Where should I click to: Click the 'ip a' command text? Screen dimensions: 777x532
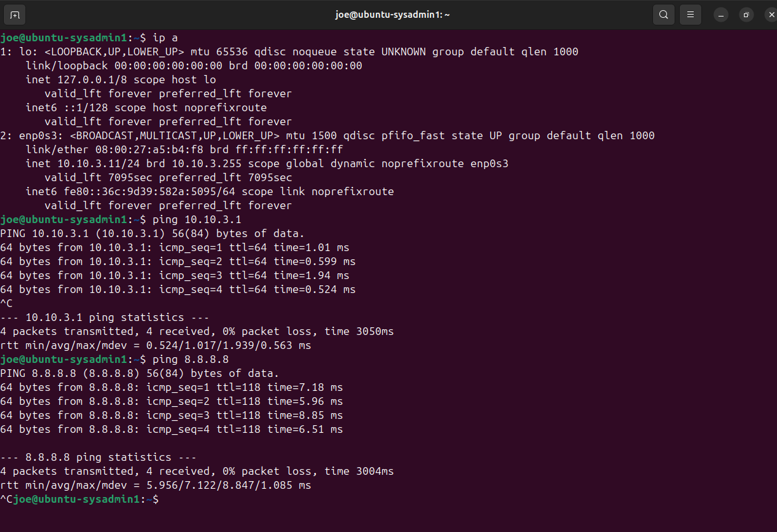165,38
